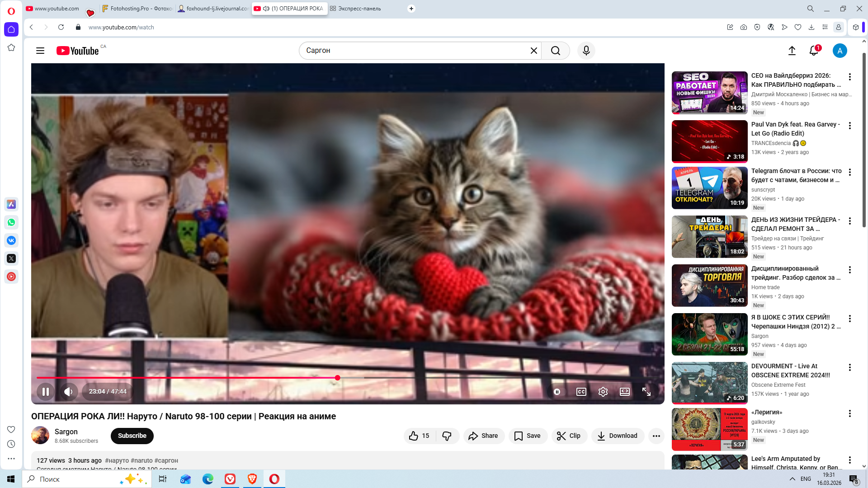Open video settings gear
868x488 pixels.
click(x=603, y=392)
